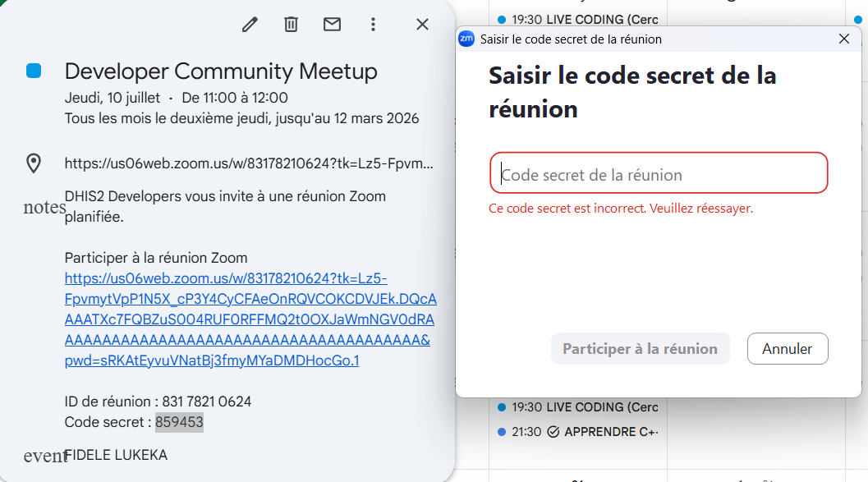Viewport: 868px width, 482px height.
Task: Open the top 19:30 LIVE CODING event
Action: (578, 20)
